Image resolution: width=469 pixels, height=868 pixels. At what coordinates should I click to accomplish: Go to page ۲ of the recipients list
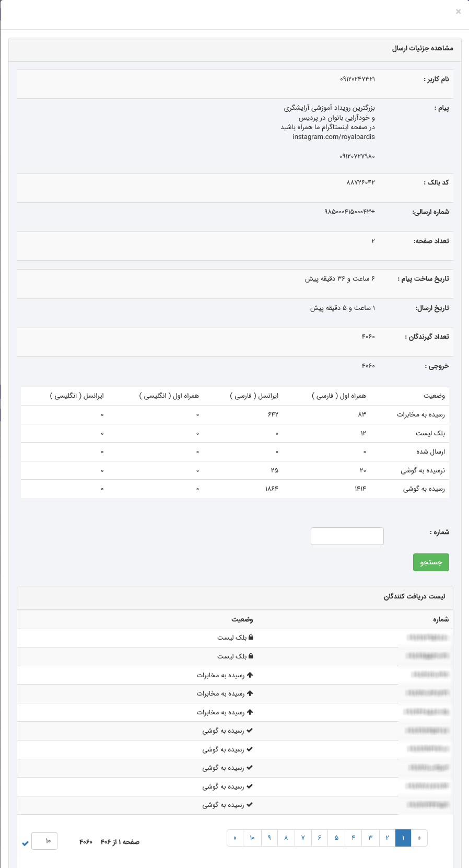point(387,838)
